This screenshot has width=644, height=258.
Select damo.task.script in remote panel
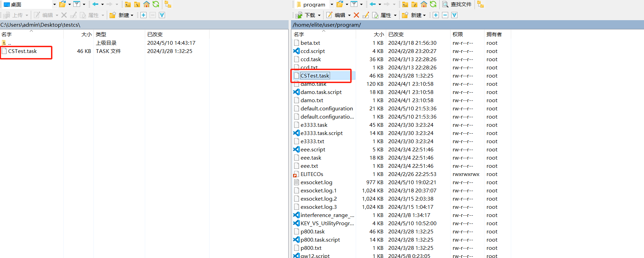[321, 92]
